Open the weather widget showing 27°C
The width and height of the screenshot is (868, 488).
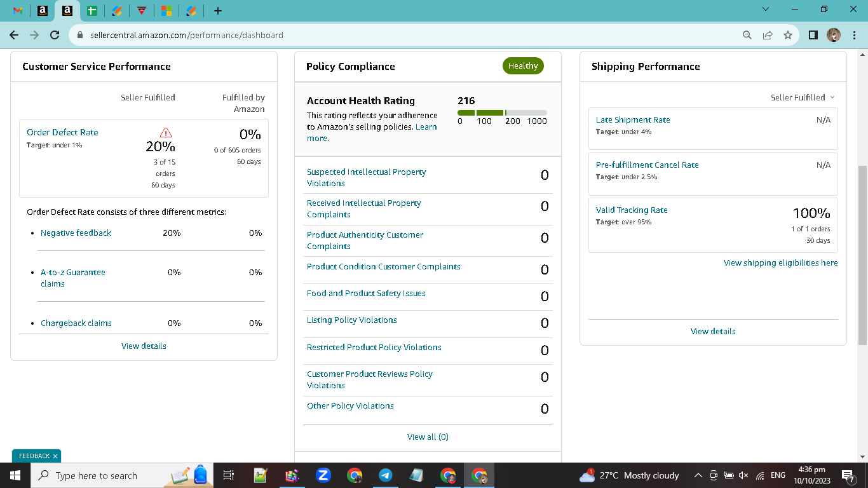pyautogui.click(x=629, y=475)
